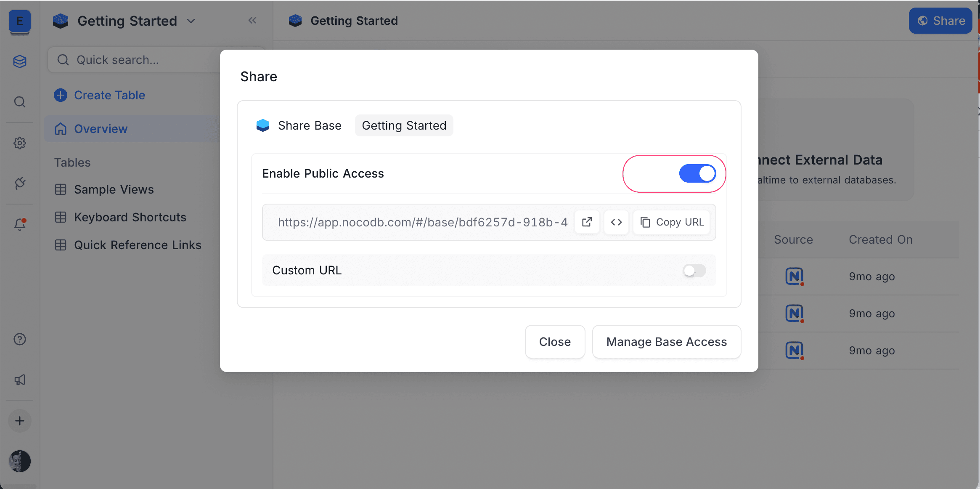
Task: Check notifications via the bell icon
Action: [19, 224]
